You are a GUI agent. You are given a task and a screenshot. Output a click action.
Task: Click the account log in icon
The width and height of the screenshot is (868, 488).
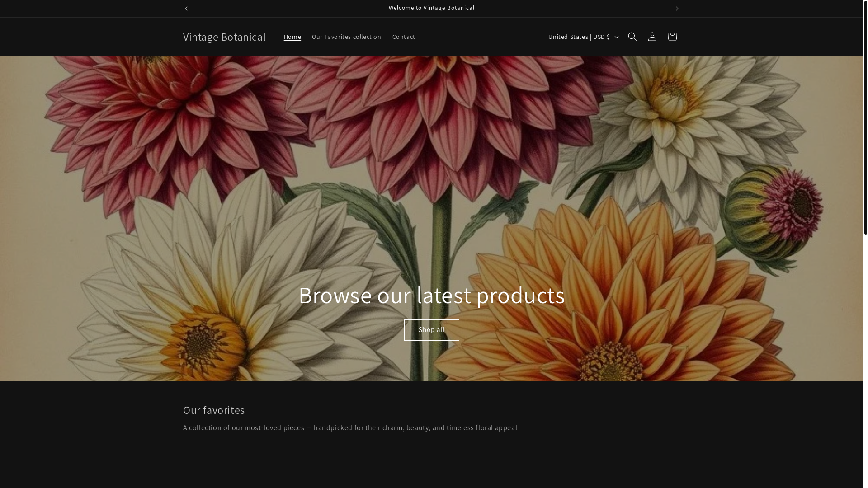(x=652, y=37)
